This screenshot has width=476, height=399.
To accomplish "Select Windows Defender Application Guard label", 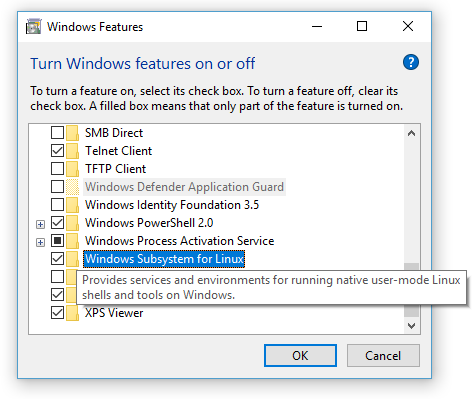I will pos(184,187).
